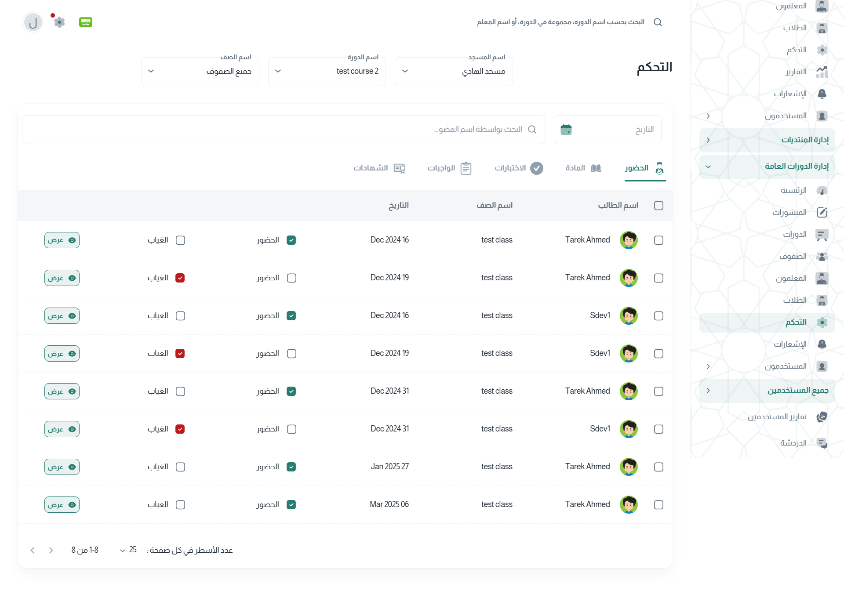This screenshot has width=844, height=616.
Task: Open اسم المسجد mosque dropdown
Action: click(x=454, y=71)
